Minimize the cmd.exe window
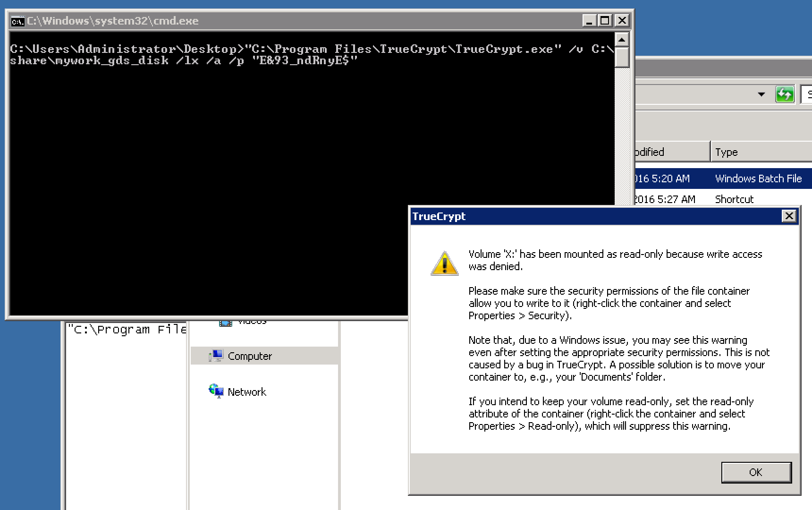The image size is (812, 510). pyautogui.click(x=589, y=21)
